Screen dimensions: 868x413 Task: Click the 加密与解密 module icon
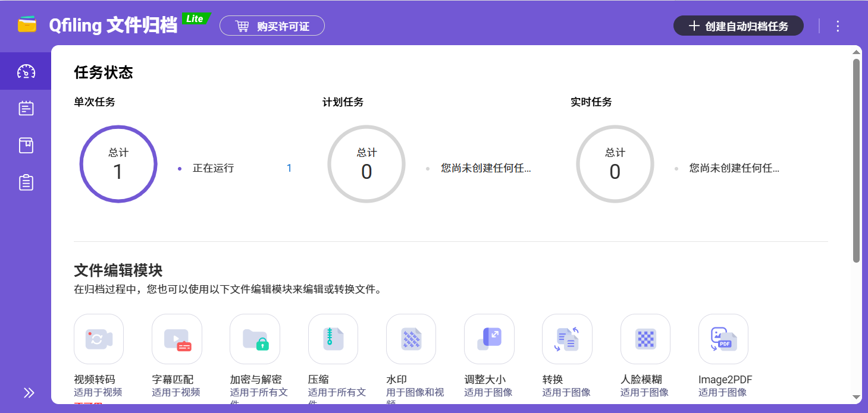click(255, 339)
